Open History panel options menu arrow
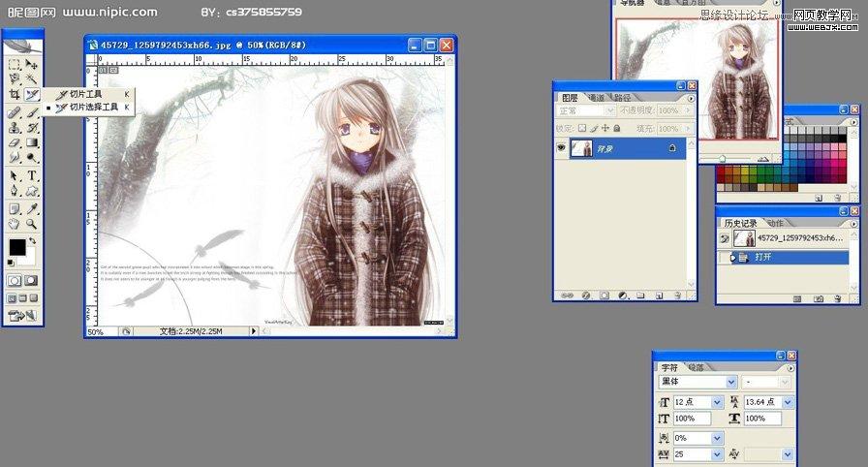 point(853,224)
